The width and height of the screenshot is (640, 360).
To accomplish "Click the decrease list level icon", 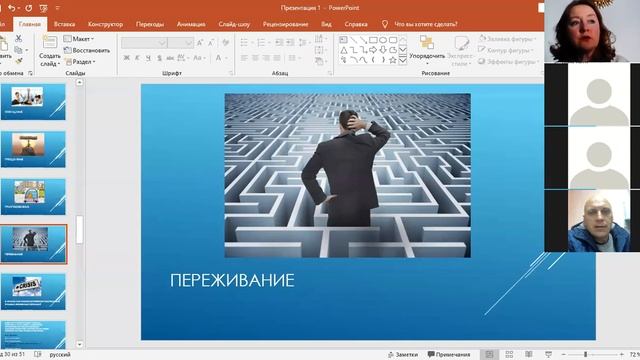I will (279, 42).
